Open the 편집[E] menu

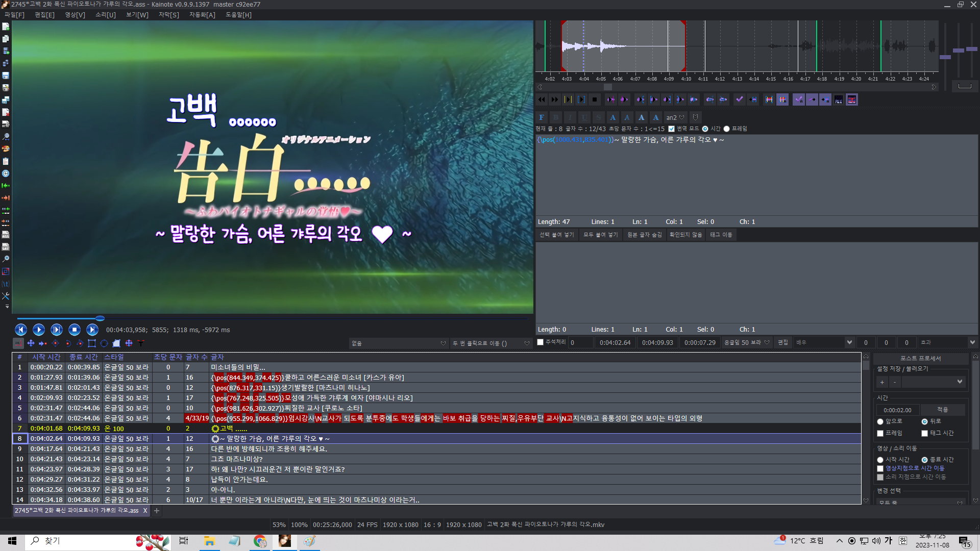click(44, 15)
